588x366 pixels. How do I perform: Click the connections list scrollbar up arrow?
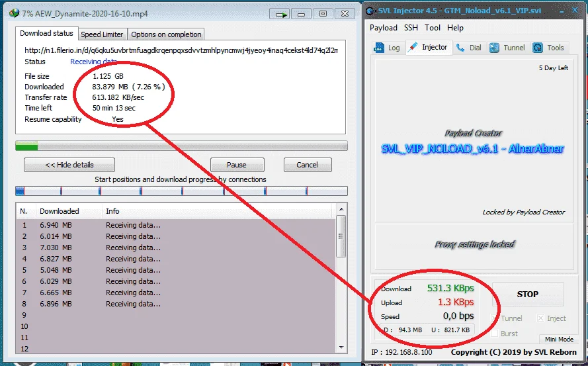coord(341,209)
